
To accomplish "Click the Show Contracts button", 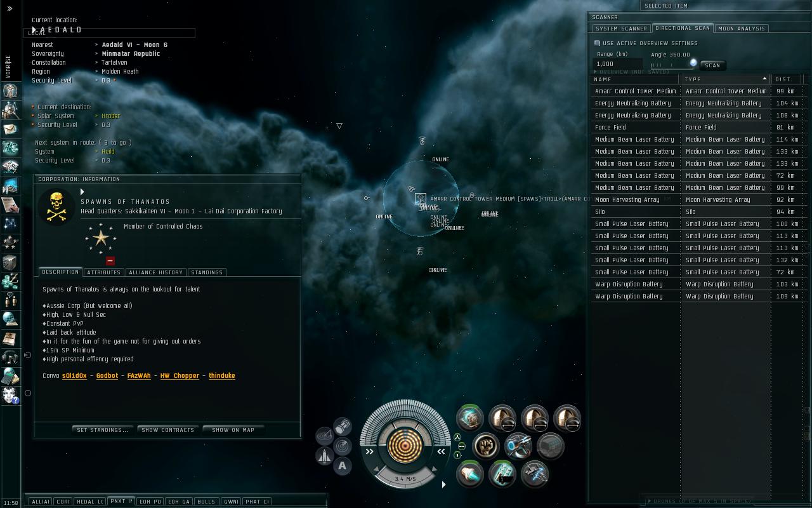I will pyautogui.click(x=168, y=430).
